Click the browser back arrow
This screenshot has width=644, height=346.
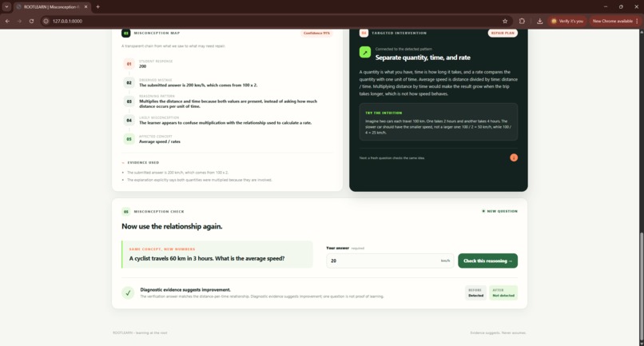coord(7,21)
